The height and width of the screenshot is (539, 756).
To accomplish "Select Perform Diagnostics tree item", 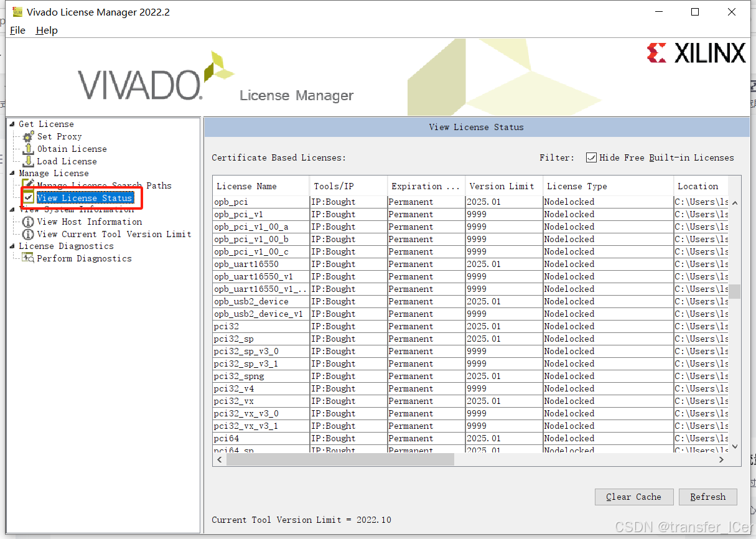I will [84, 258].
